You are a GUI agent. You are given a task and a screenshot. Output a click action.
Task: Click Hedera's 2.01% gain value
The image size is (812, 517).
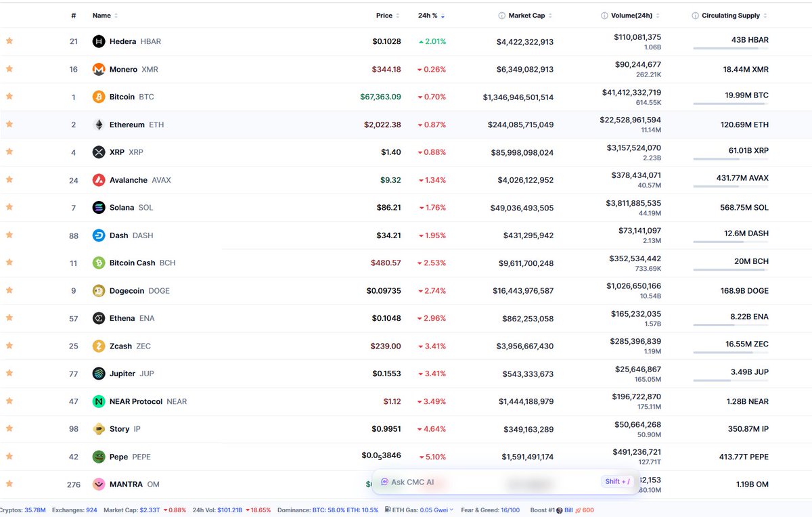(x=432, y=41)
